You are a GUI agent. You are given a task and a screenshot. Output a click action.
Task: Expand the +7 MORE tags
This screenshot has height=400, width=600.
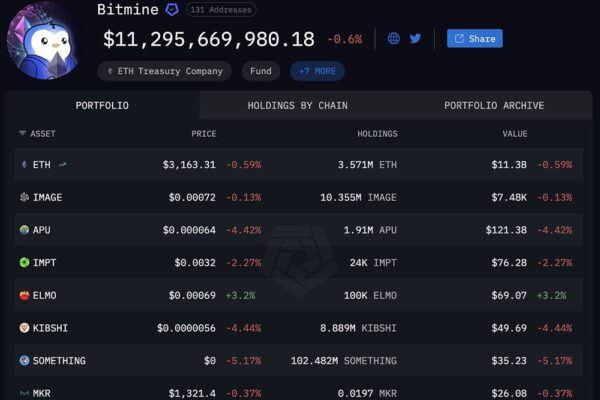click(x=317, y=71)
